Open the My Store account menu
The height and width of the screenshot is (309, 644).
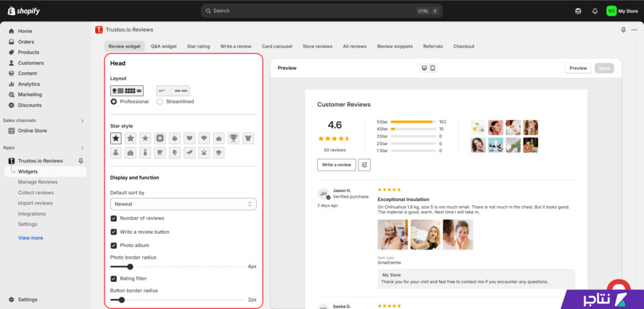tap(622, 11)
